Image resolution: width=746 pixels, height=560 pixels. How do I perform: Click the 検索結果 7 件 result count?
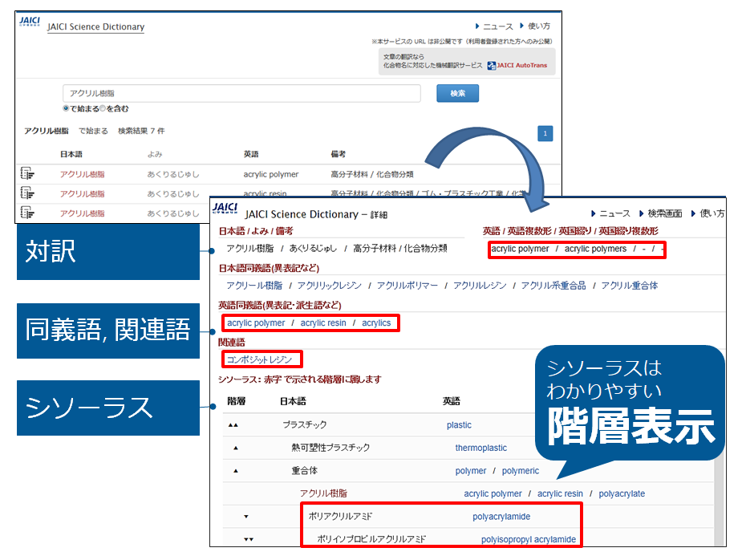(141, 131)
